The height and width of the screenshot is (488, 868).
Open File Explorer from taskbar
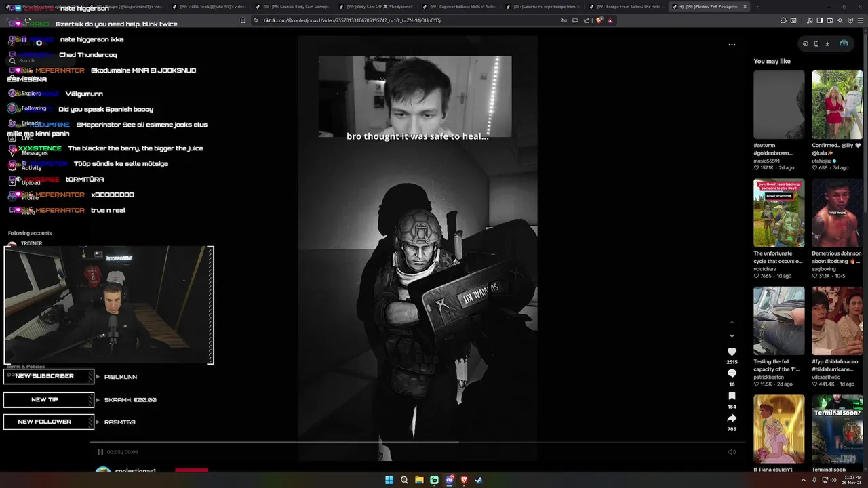click(419, 480)
